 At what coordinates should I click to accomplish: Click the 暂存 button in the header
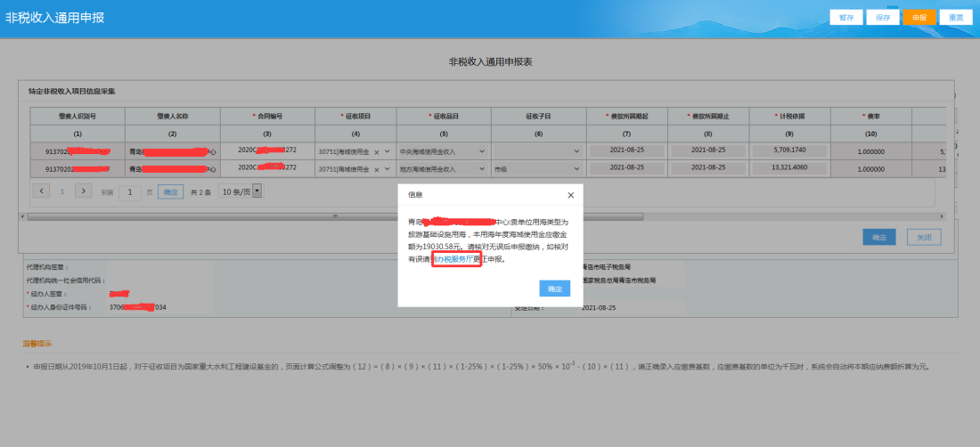click(845, 17)
